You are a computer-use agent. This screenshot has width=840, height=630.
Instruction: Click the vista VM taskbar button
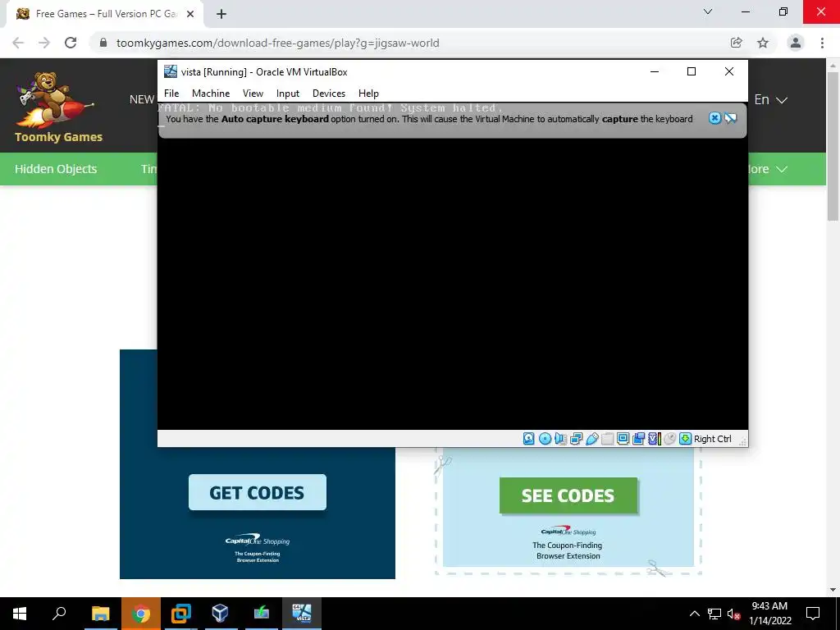(x=302, y=614)
